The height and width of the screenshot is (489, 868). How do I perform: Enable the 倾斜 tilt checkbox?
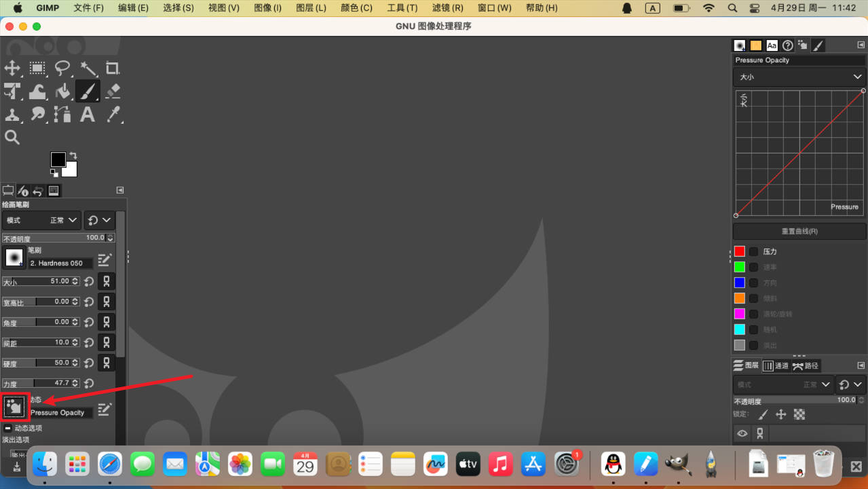tap(753, 298)
